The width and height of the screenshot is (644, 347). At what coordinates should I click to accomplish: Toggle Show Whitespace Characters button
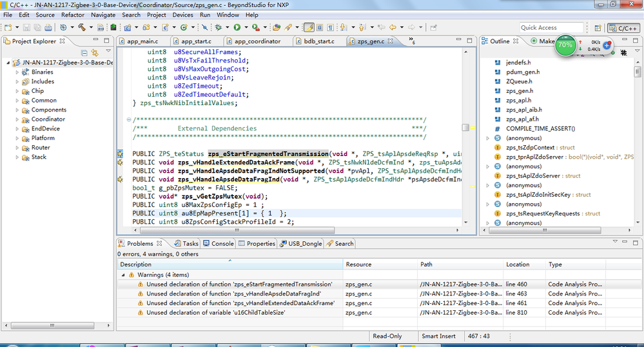pos(330,28)
